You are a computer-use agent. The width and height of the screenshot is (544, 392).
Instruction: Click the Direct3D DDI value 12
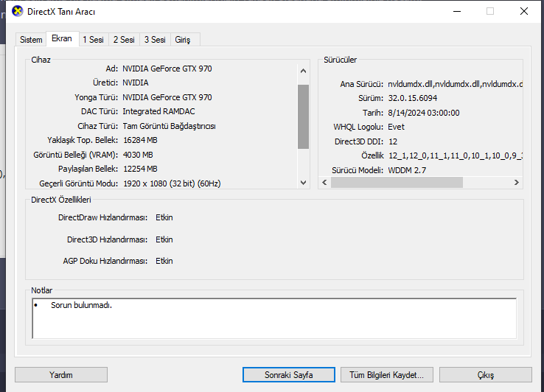(393, 141)
